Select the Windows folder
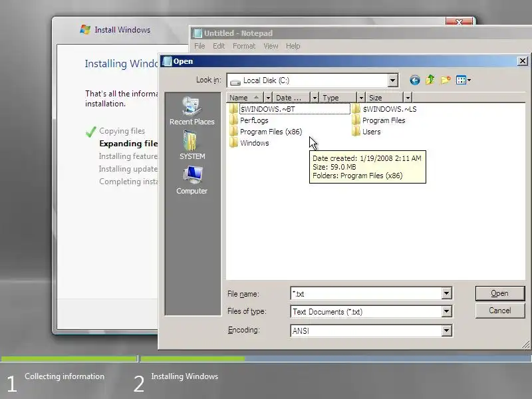532x399 pixels. 249,143
